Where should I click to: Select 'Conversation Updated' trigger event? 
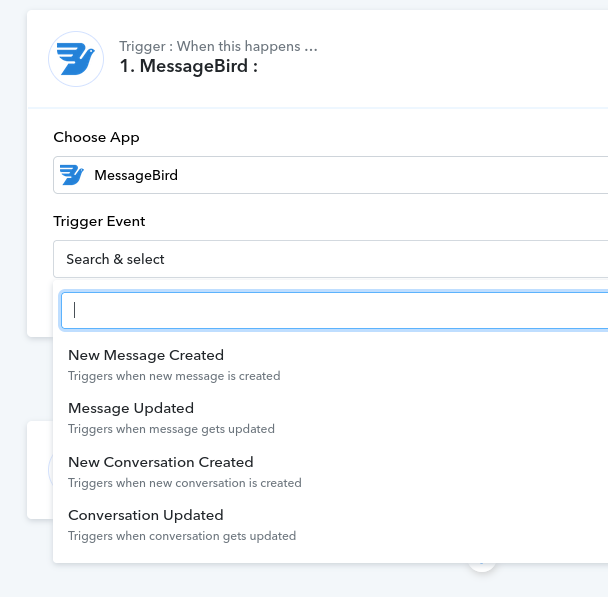point(146,515)
